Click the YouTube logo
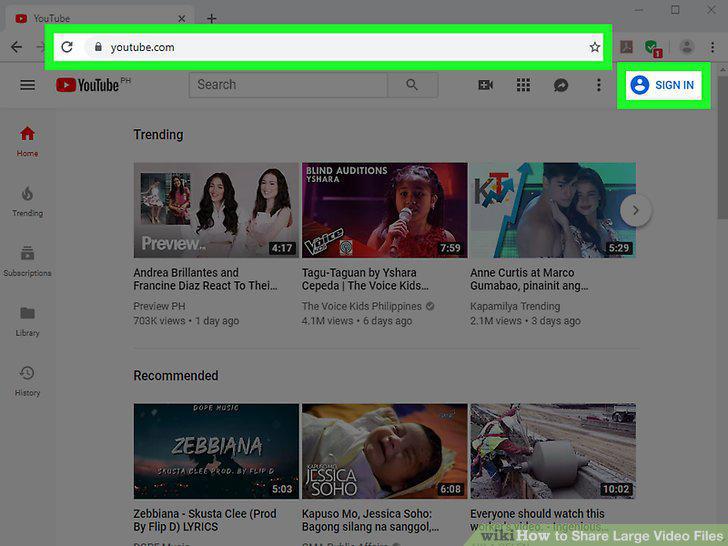 87,85
